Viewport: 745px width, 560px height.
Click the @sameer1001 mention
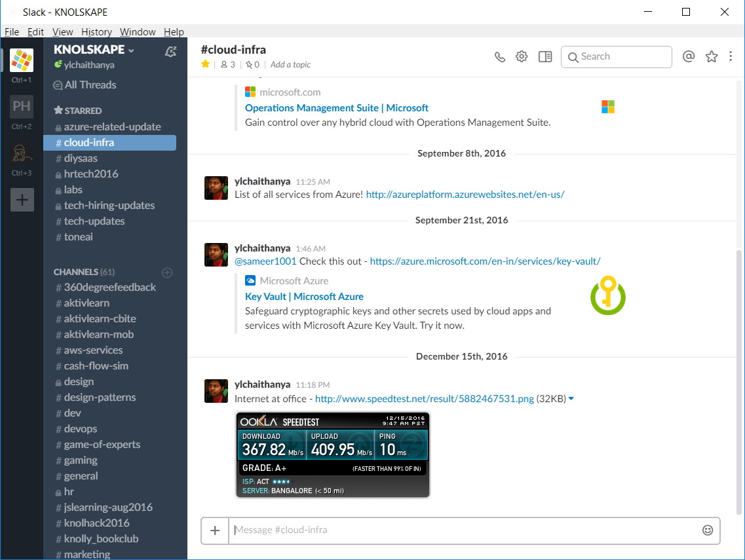pos(265,261)
